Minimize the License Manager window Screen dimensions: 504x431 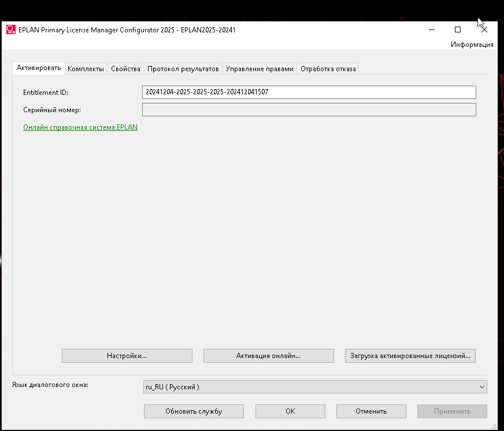coord(432,30)
